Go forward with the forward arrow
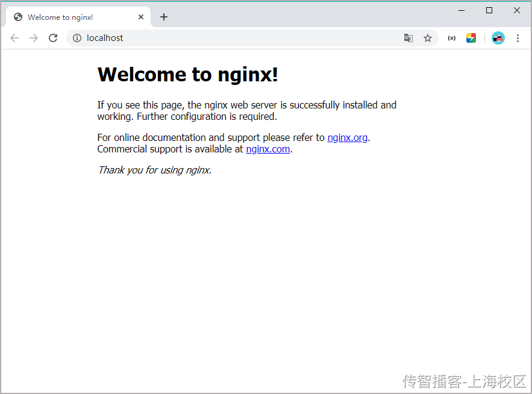The height and width of the screenshot is (394, 532). coord(34,38)
